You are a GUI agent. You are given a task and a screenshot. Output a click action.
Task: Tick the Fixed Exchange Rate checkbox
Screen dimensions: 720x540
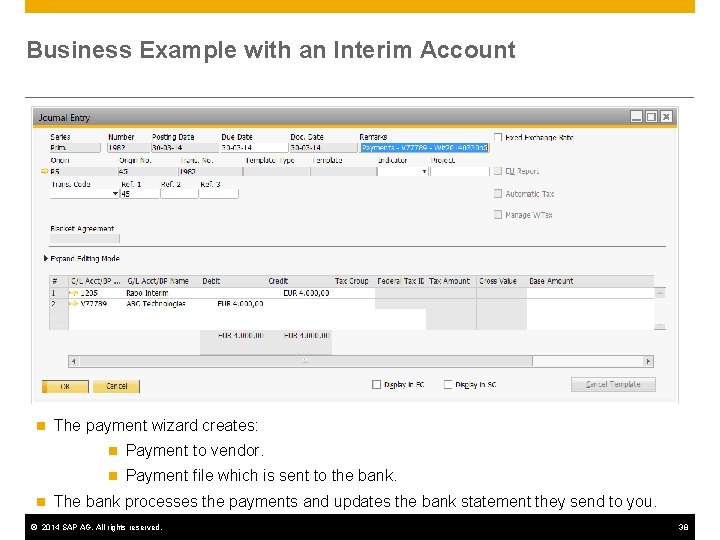pos(498,137)
